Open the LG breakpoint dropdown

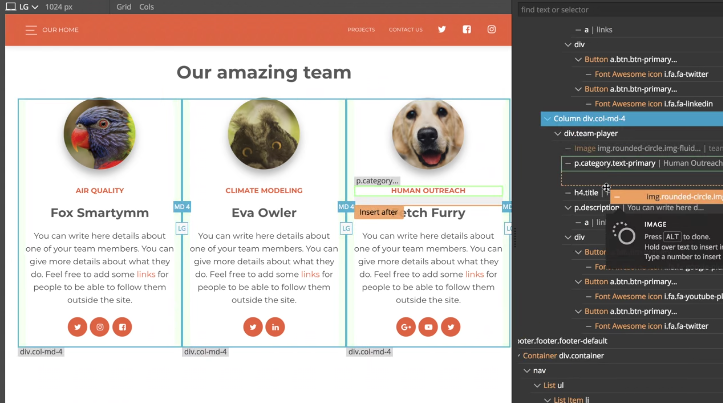point(29,7)
